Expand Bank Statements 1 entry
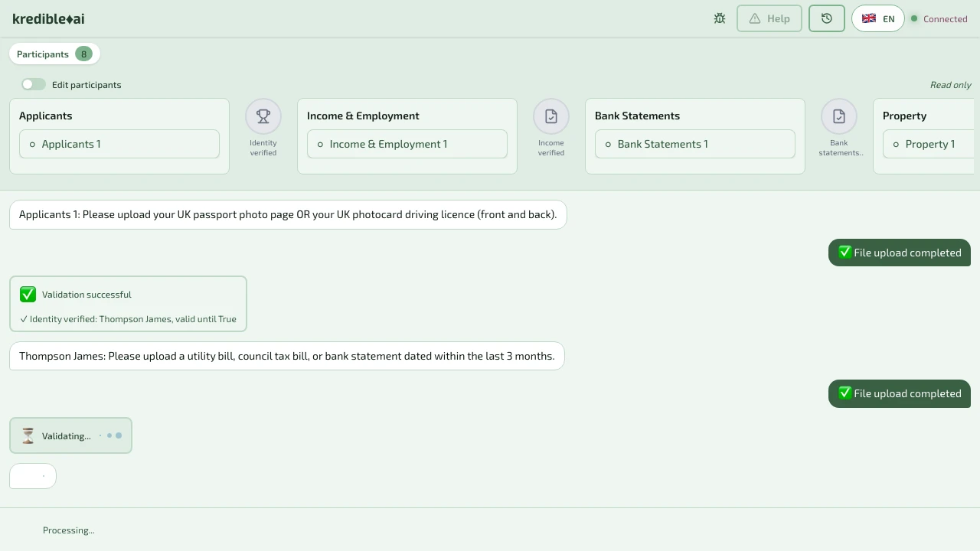Viewport: 980px width, 551px height. pos(695,144)
